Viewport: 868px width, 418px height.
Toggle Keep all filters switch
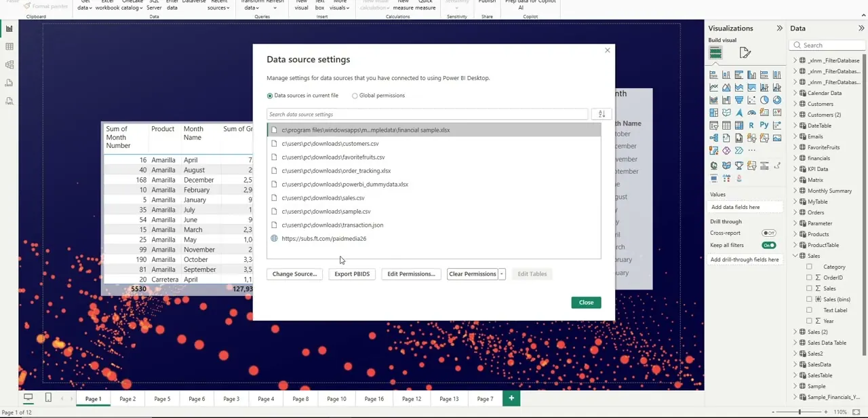tap(768, 245)
